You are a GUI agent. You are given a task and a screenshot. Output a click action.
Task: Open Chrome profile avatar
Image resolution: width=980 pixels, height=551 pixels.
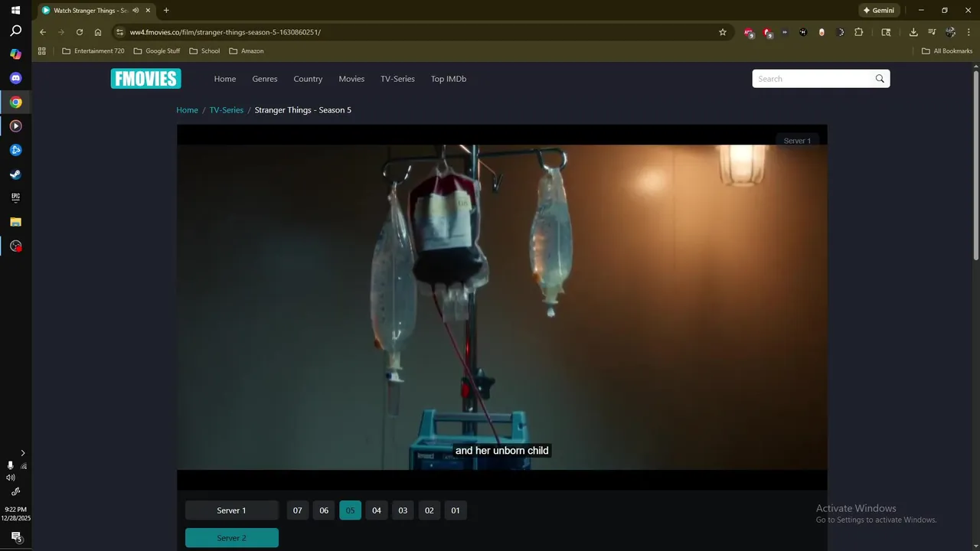pyautogui.click(x=950, y=32)
